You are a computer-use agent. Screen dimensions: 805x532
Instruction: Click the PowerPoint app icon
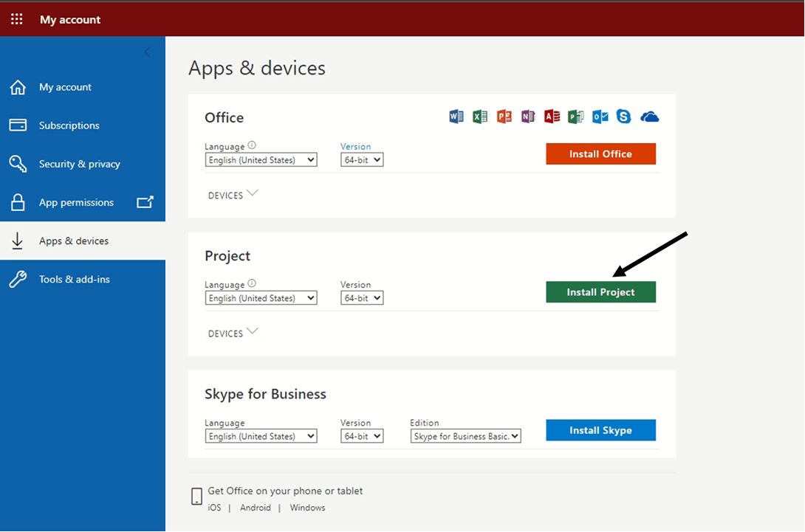(504, 117)
